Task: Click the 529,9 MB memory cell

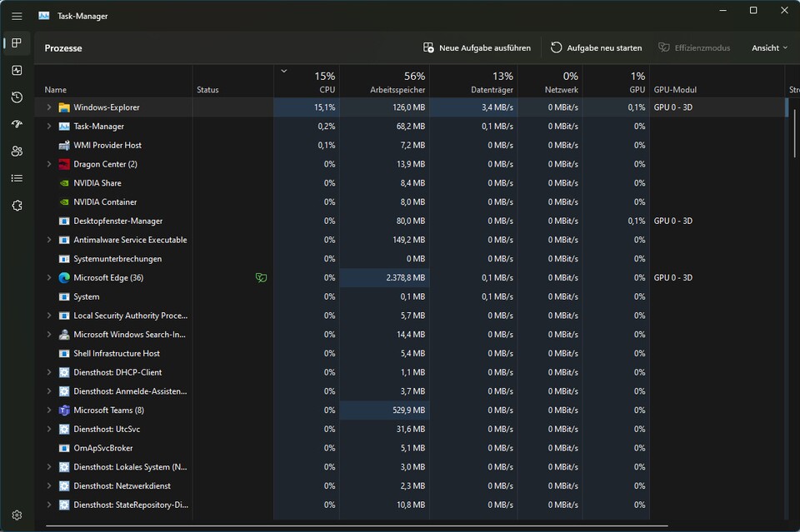Action: (x=384, y=410)
